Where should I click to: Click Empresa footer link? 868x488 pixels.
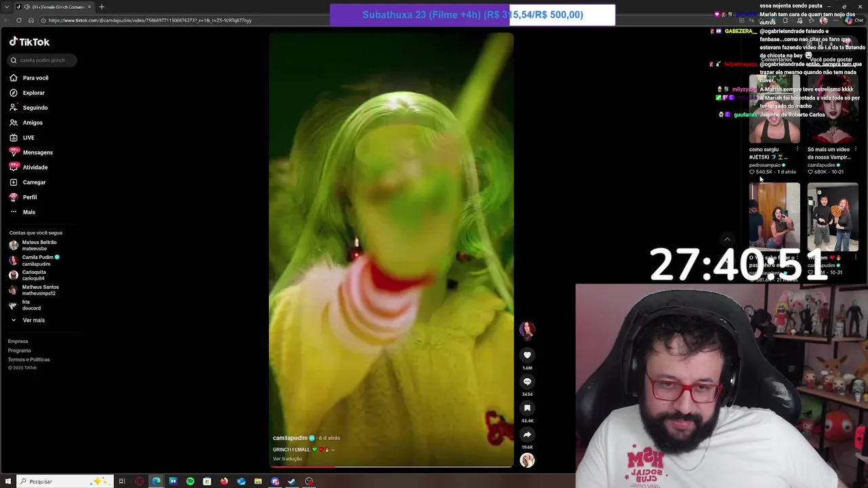18,342
